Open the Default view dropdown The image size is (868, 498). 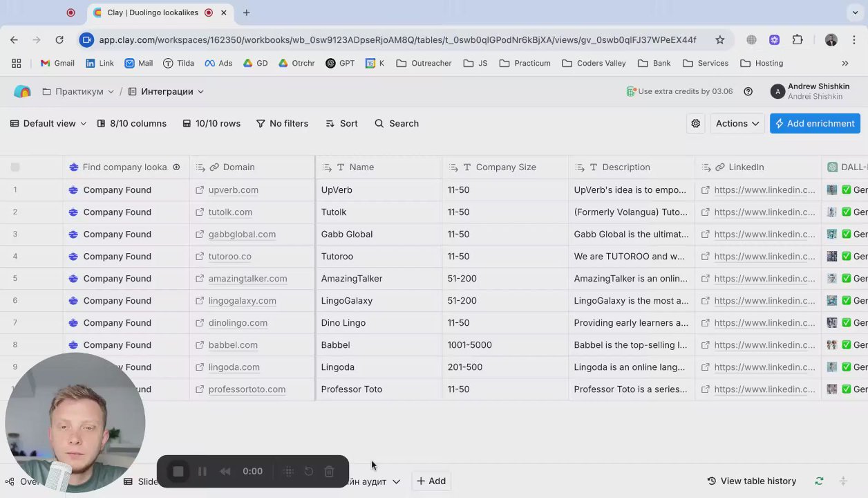[x=48, y=123]
